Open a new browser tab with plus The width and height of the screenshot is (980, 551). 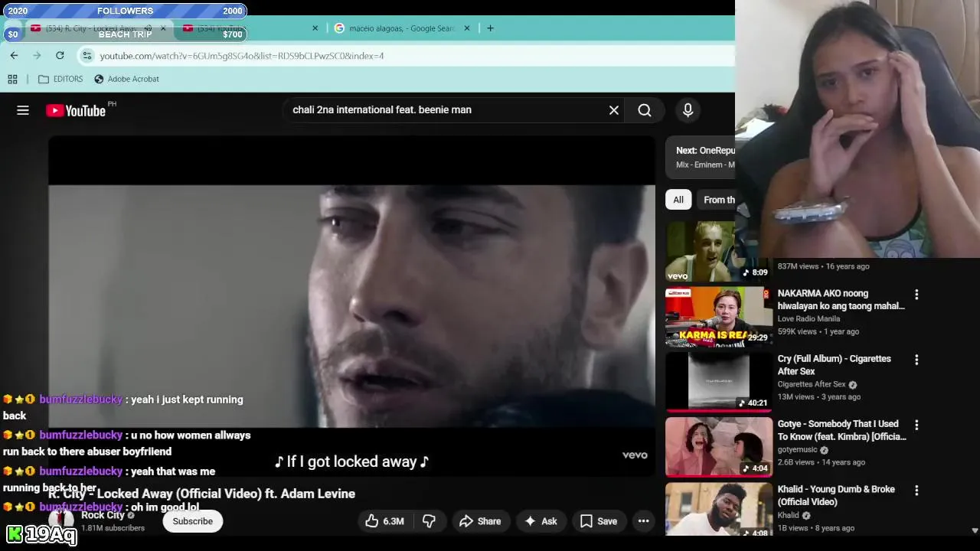(x=490, y=28)
